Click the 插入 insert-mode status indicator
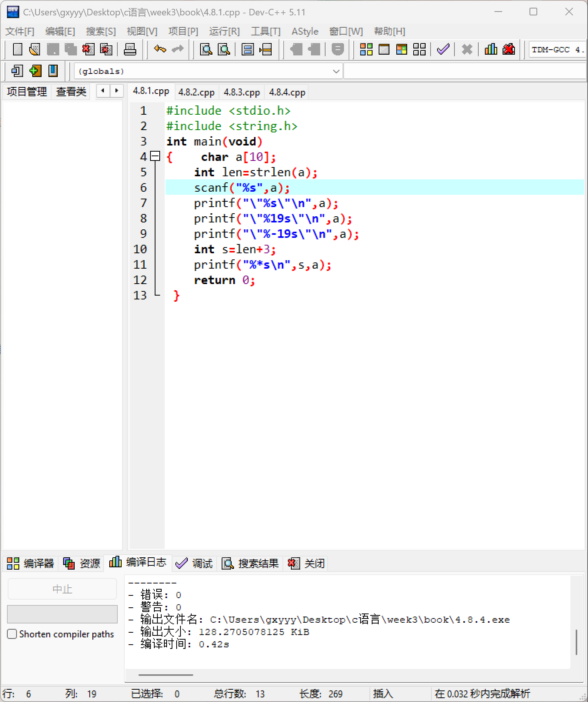The height and width of the screenshot is (702, 588). (383, 694)
